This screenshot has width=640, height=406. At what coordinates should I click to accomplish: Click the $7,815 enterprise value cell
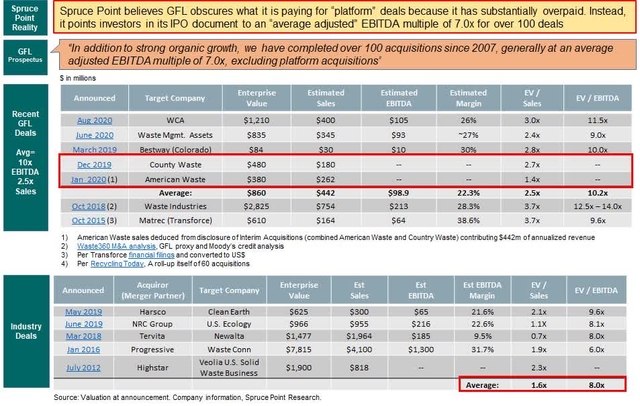tap(298, 350)
